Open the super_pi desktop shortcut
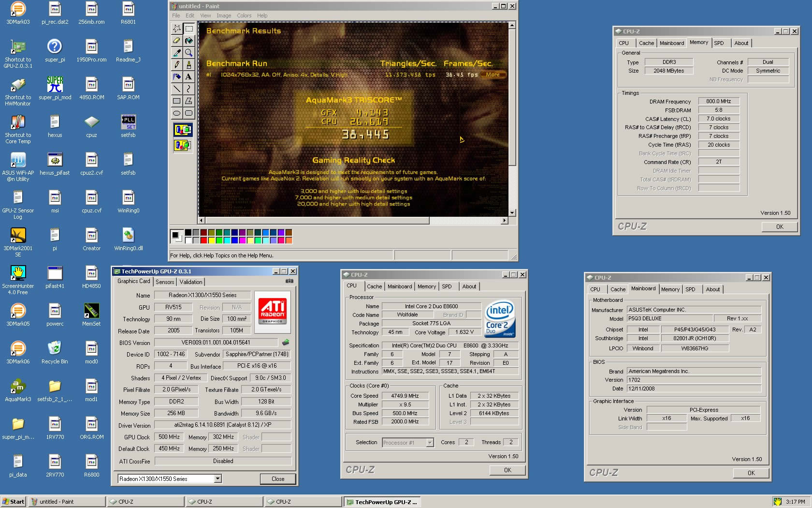 point(55,51)
